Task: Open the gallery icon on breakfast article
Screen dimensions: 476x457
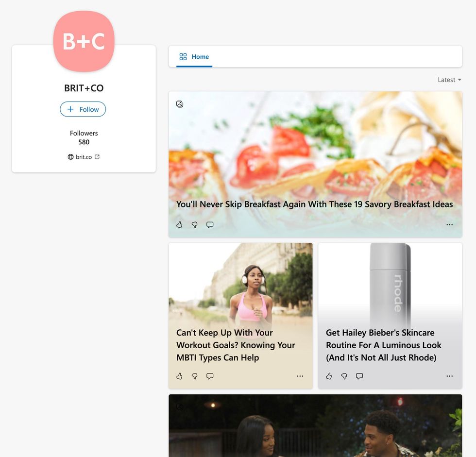Action: click(180, 104)
